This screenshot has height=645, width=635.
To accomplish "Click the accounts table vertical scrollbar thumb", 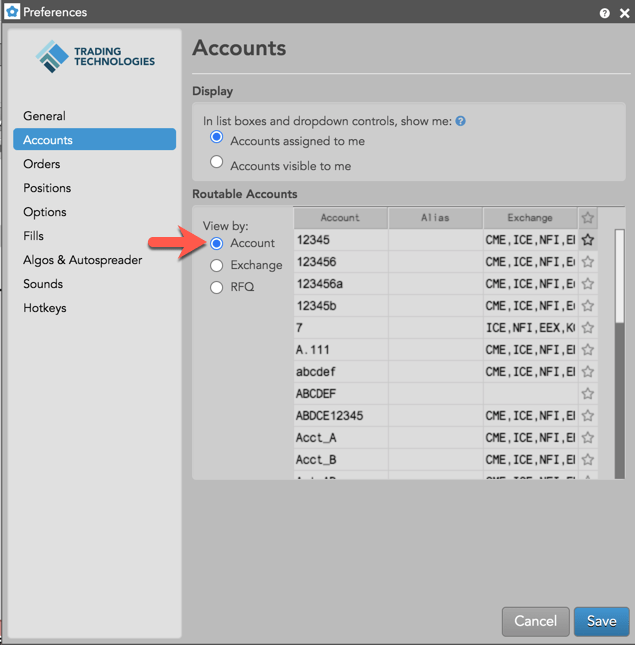I will 619,276.
